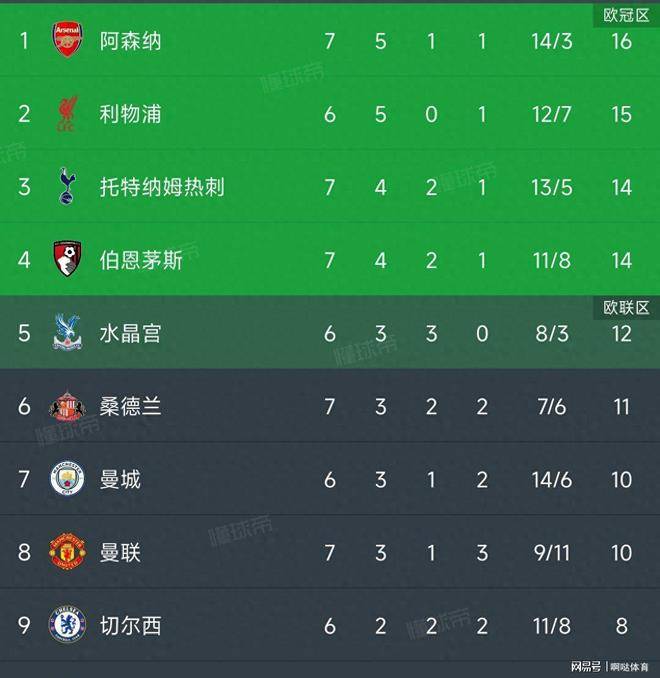Click the Sunderland club crest icon
Screen dimensions: 660x678
pyautogui.click(x=68, y=406)
